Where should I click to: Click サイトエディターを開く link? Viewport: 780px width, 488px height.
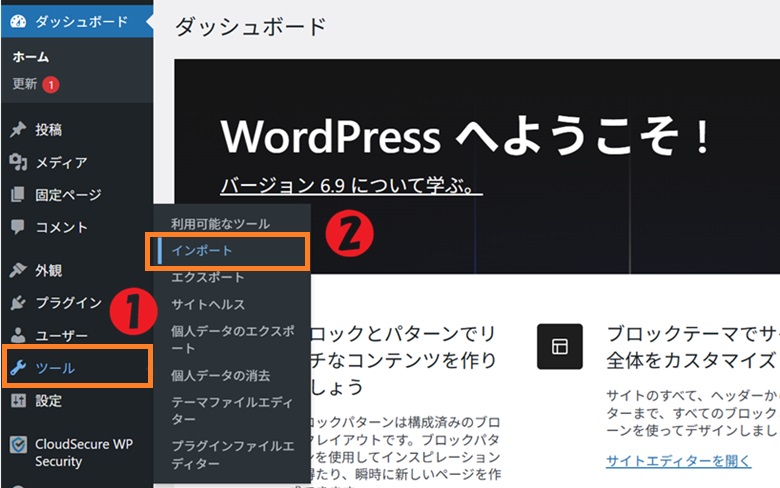(x=678, y=461)
